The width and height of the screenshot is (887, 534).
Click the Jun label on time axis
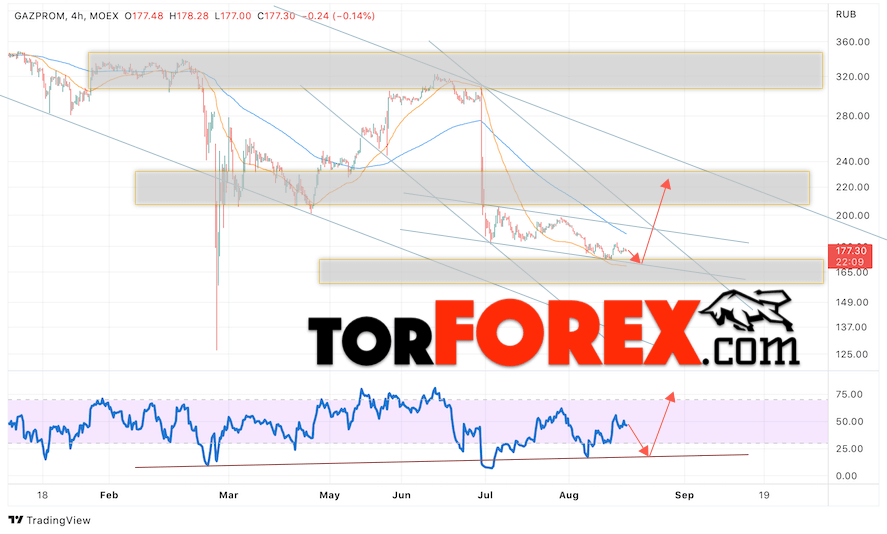pos(401,495)
